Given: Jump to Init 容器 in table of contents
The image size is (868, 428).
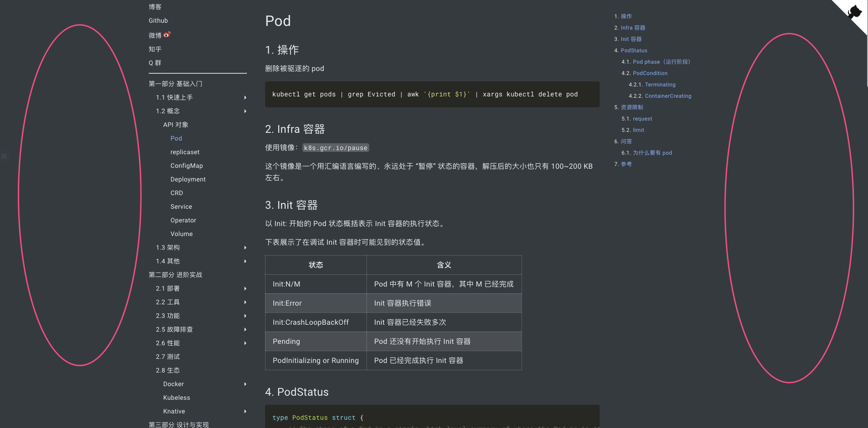Looking at the screenshot, I should (631, 39).
